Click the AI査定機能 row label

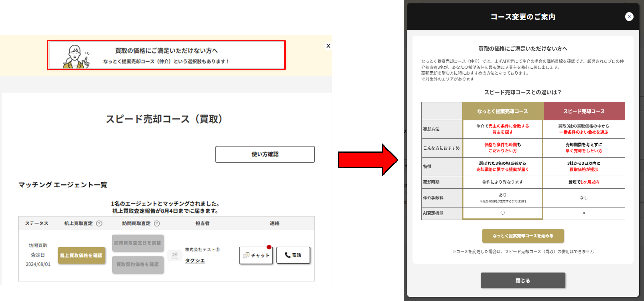pyautogui.click(x=433, y=213)
